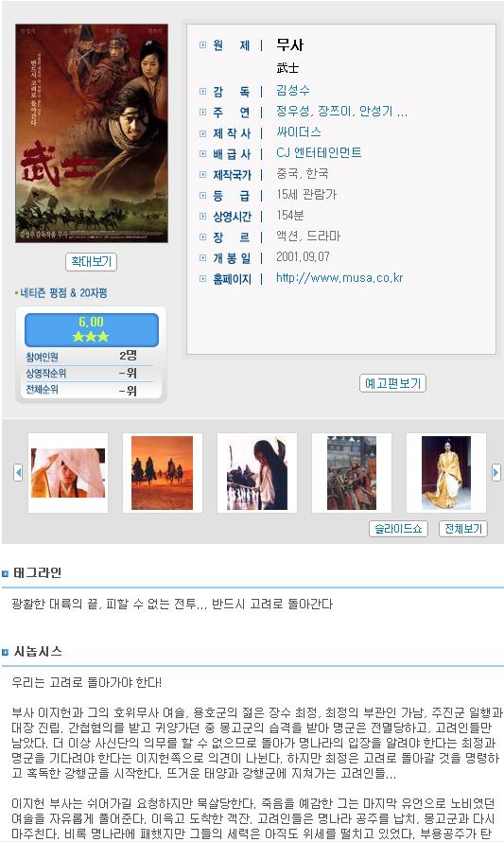Click the left arrow of the photo carousel

tap(18, 472)
